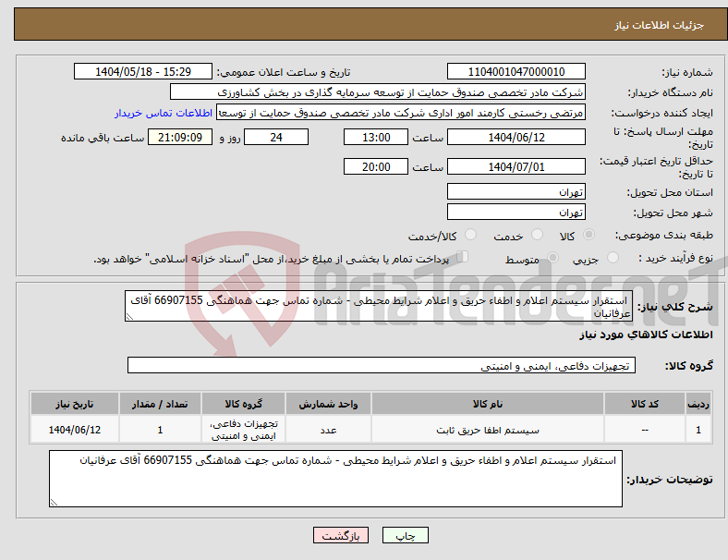This screenshot has width=728, height=560.
Task: Select the متوسط purchase type radio
Action: coord(553,257)
